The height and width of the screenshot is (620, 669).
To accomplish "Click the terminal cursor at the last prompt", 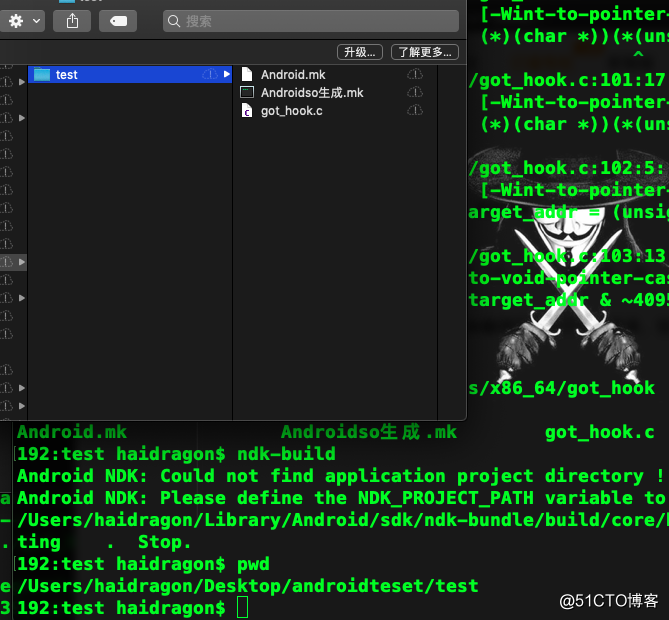I will tap(242, 608).
